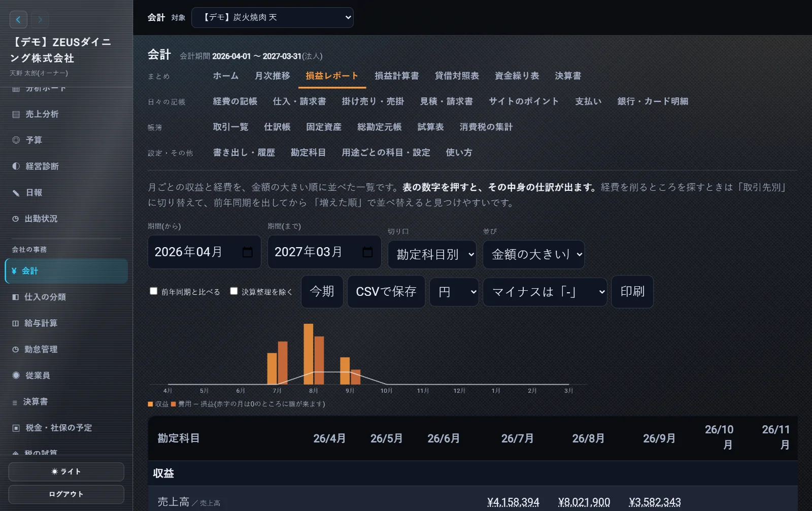Open the 対象 store dropdown

273,17
